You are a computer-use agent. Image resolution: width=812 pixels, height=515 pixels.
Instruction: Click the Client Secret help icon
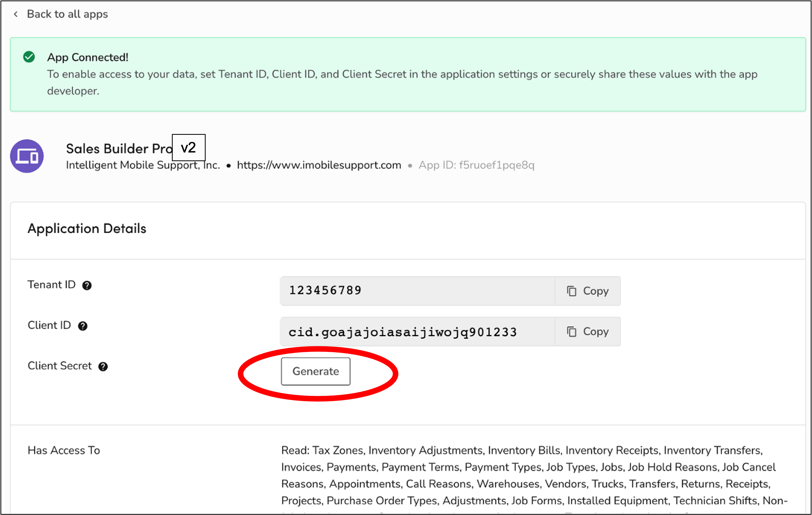click(103, 366)
